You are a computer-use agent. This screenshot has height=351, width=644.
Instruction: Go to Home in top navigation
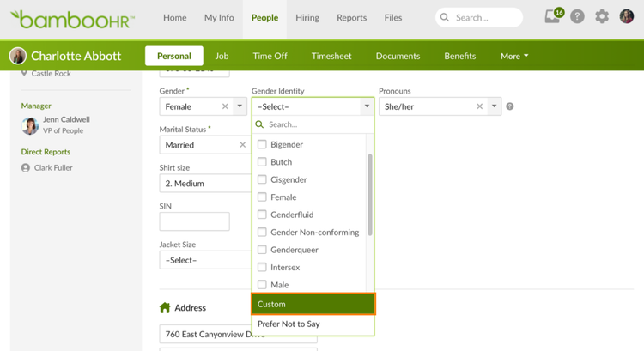click(175, 18)
